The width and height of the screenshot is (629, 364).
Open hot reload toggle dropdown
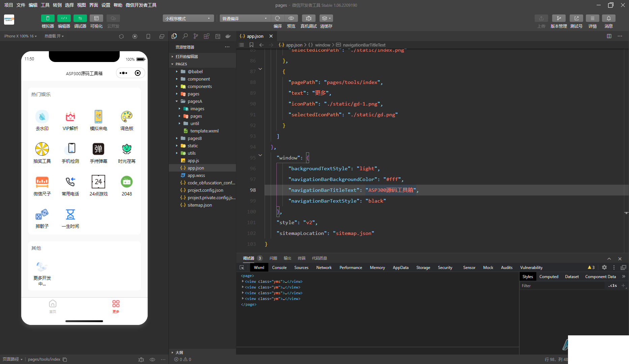(x=54, y=36)
